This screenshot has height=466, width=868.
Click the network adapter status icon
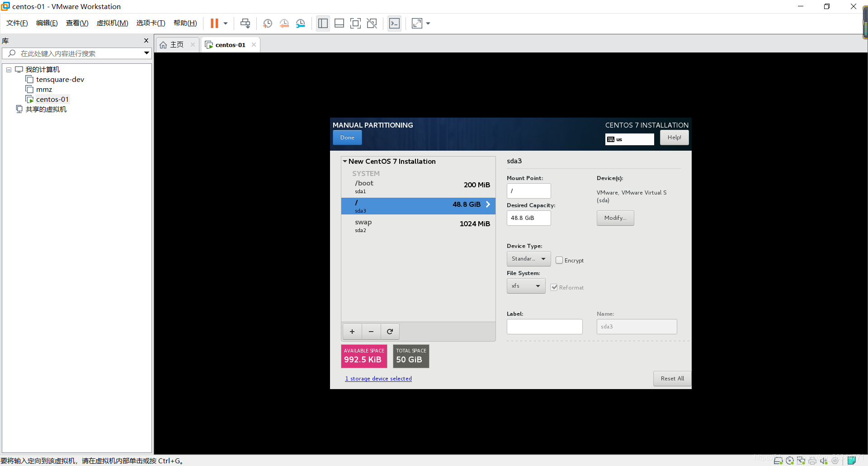tap(801, 461)
